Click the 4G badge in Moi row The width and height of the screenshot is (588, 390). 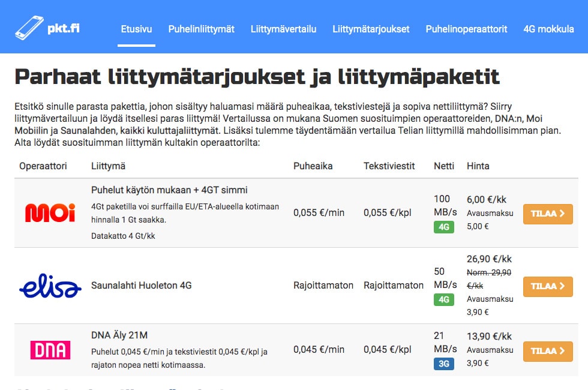pos(444,227)
